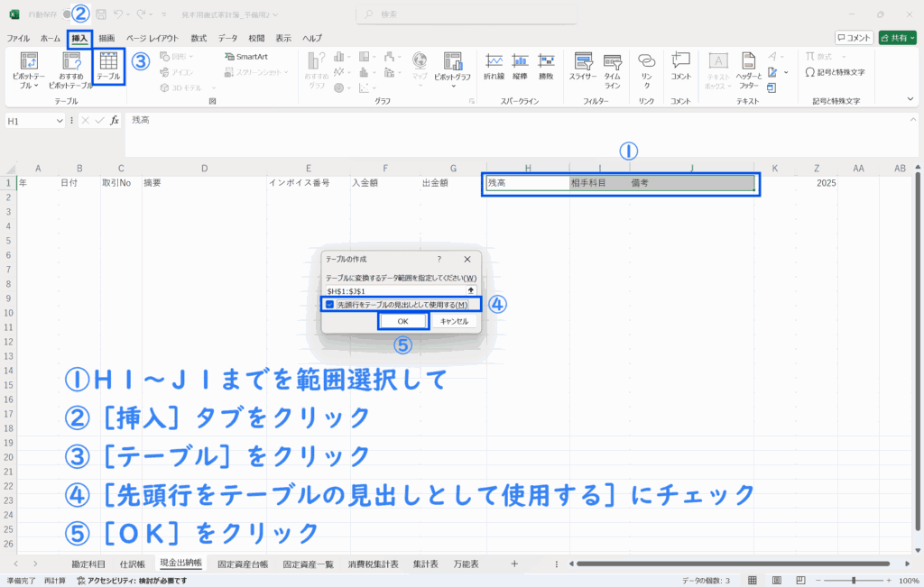Screen dimensions: 924x587
Task: Click the Timeline (タイムライン) filter icon
Action: (x=613, y=60)
